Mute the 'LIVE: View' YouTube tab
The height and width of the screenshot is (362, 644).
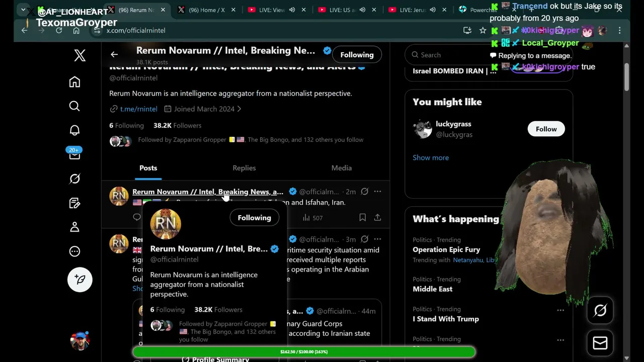point(292,10)
